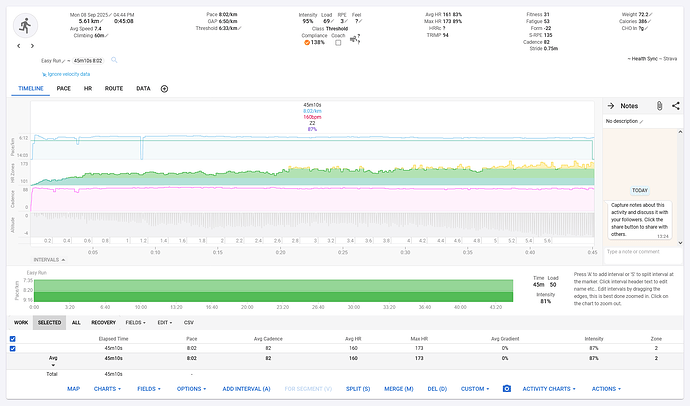
Task: Collapse the INTERVALS section
Action: click(49, 260)
